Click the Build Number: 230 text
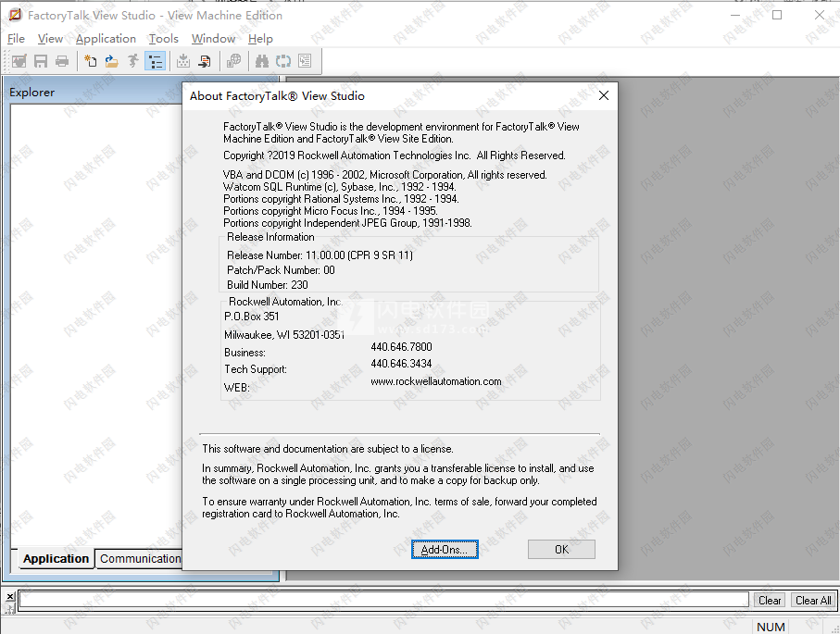The height and width of the screenshot is (634, 840). coord(268,285)
